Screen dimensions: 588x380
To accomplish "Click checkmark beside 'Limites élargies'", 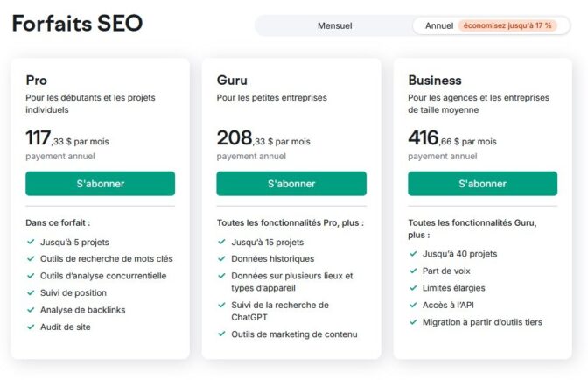I will (413, 288).
